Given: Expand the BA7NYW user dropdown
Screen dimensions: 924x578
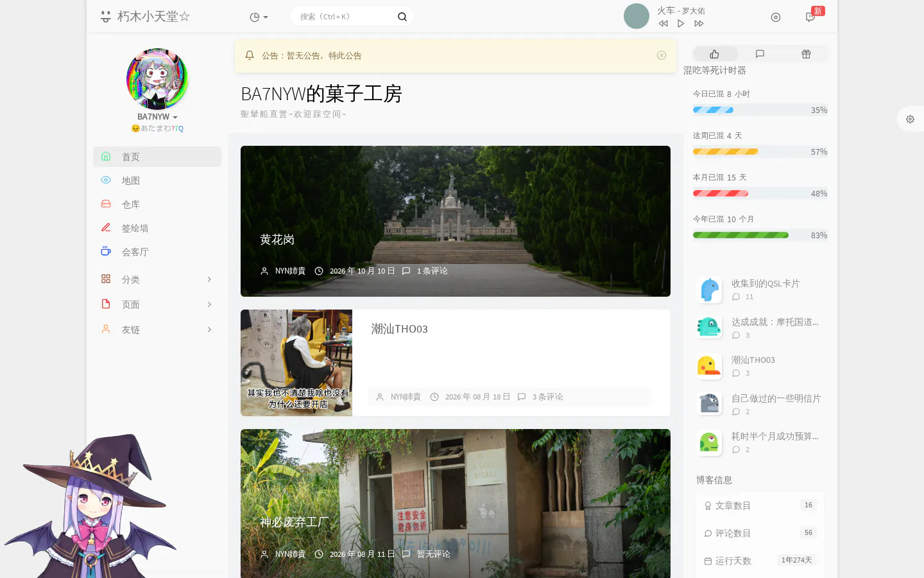Looking at the screenshot, I should pyautogui.click(x=157, y=117).
